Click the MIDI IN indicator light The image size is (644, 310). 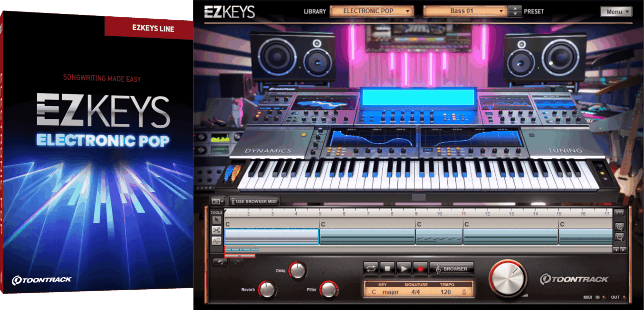point(604,298)
